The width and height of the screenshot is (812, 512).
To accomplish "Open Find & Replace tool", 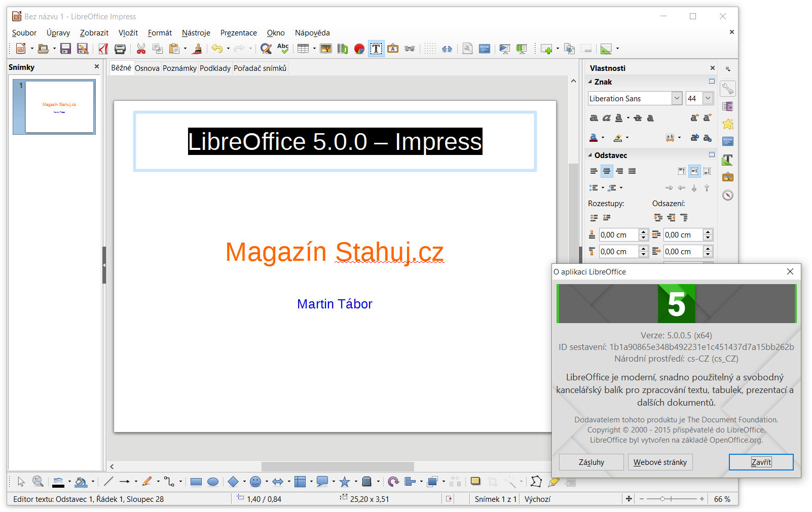I will pyautogui.click(x=266, y=49).
